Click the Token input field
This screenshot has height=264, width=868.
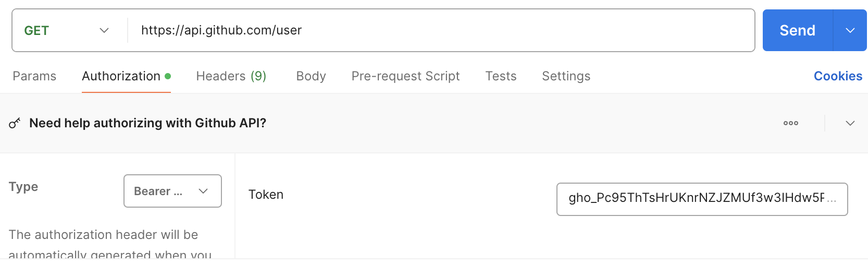[x=702, y=199]
